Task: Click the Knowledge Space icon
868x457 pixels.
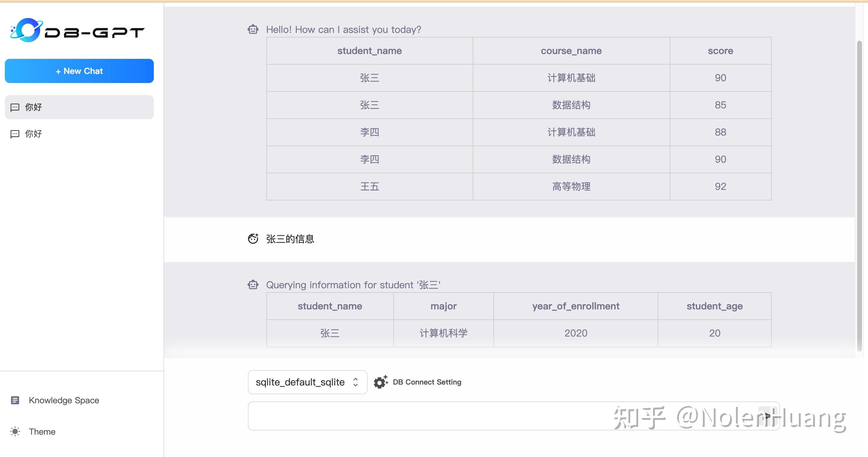Action: pos(15,400)
